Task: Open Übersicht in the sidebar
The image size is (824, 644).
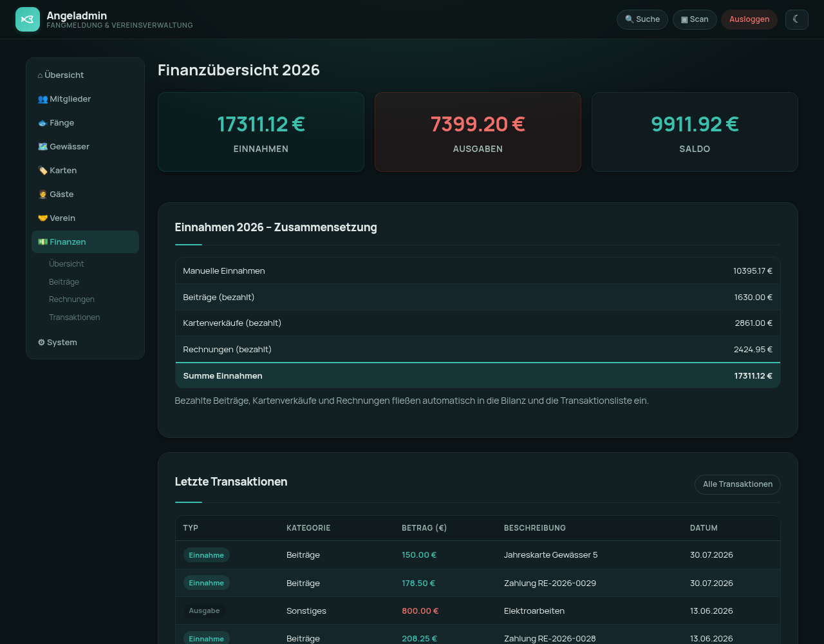Action: click(x=85, y=75)
